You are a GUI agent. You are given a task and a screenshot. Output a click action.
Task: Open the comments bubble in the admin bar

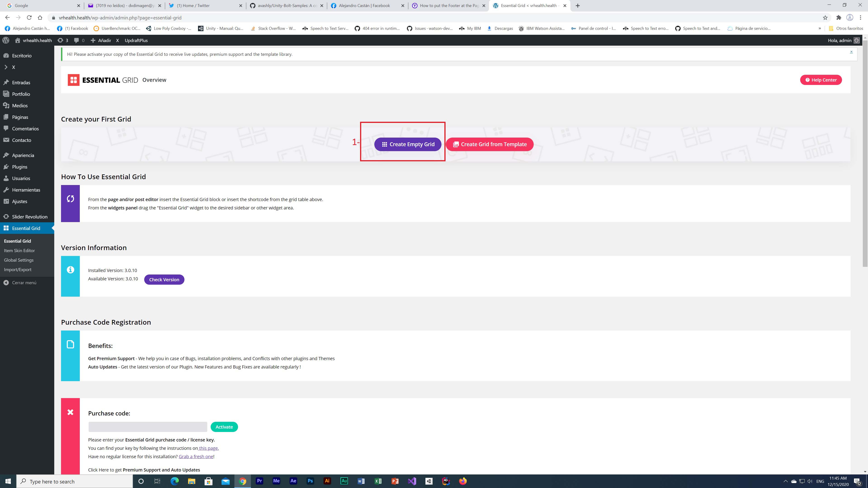click(x=79, y=40)
